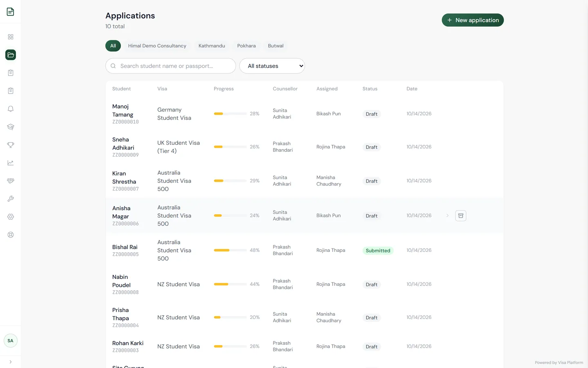
Task: Click the Date column header
Action: click(x=412, y=89)
